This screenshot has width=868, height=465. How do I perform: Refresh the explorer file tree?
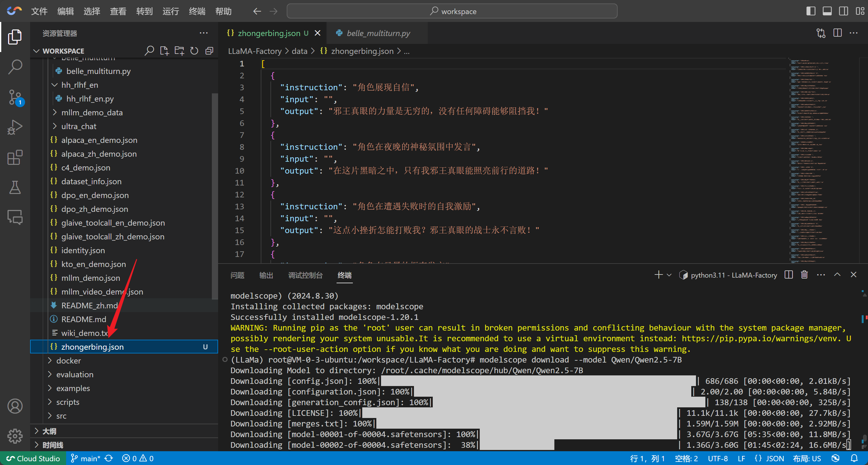coord(194,51)
